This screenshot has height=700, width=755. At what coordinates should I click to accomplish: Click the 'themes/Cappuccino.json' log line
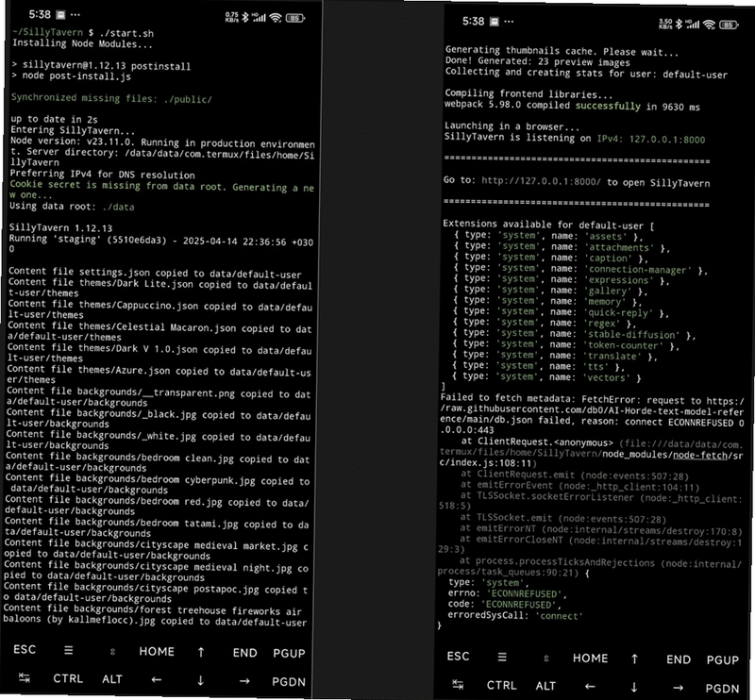159,310
